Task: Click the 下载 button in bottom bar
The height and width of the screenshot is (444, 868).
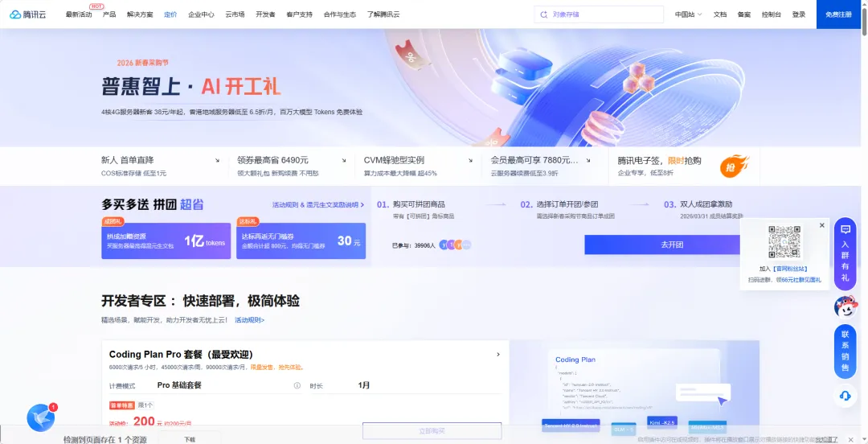Action: coord(190,439)
